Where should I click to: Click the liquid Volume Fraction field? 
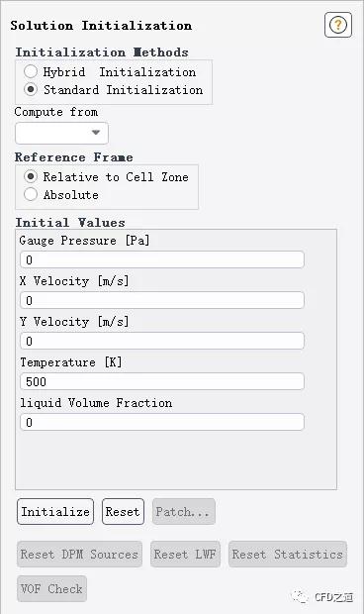click(162, 422)
